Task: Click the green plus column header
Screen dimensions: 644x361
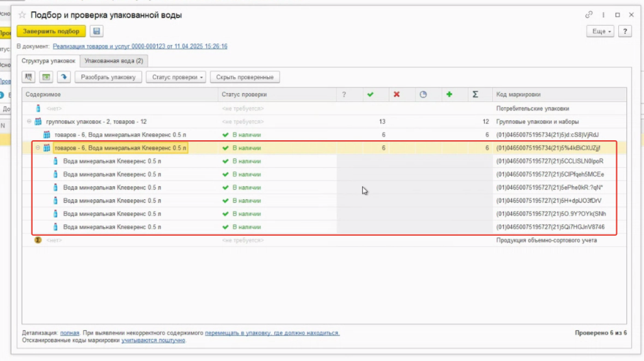Action: coord(449,94)
